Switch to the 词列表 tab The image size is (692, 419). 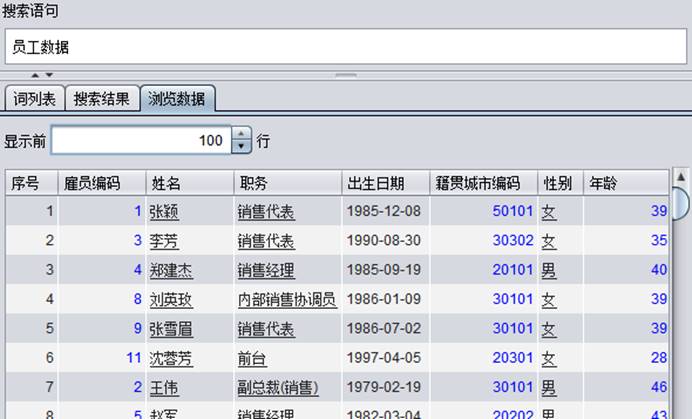pyautogui.click(x=34, y=99)
